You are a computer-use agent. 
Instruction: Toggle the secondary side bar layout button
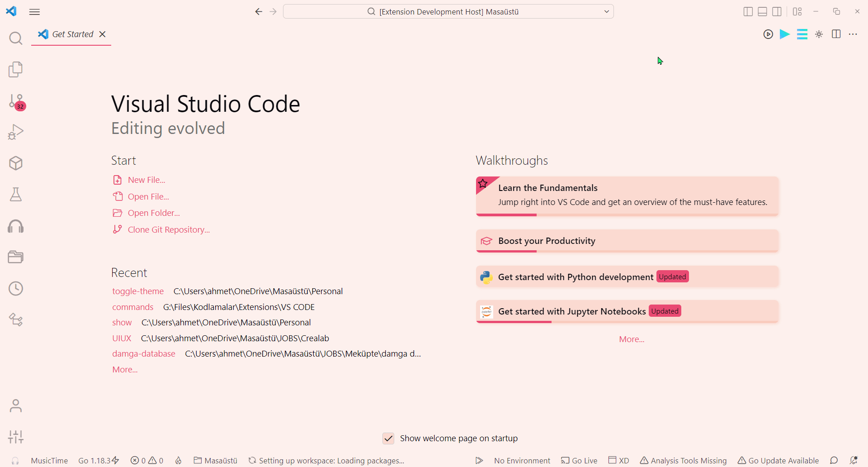tap(777, 12)
